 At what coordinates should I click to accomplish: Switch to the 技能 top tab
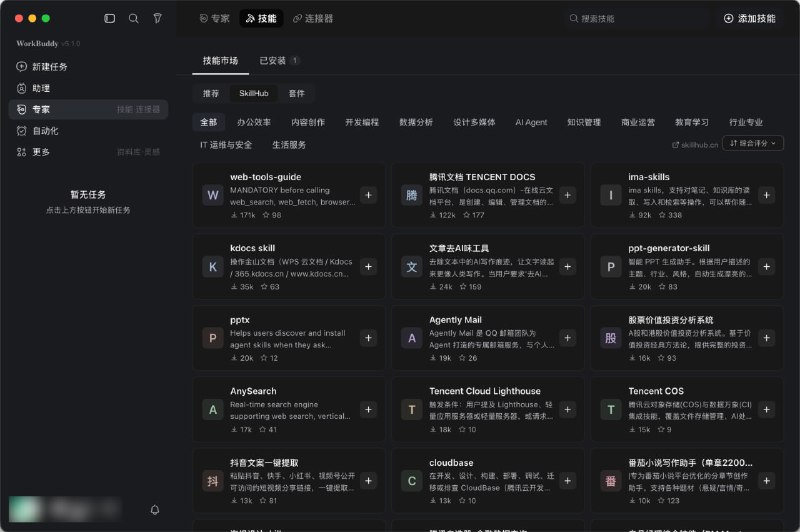click(x=261, y=18)
